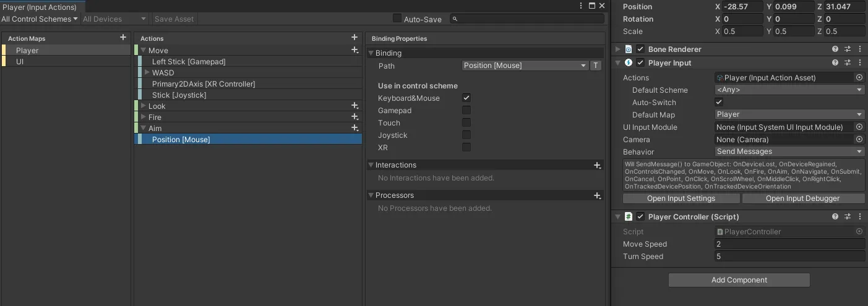Open the Behavior dropdown showing Send Messages
Viewport: 868px width, 306px height.
789,151
